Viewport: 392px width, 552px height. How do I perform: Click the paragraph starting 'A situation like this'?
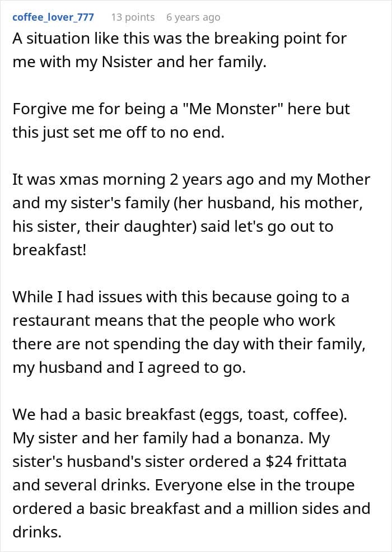click(x=179, y=39)
